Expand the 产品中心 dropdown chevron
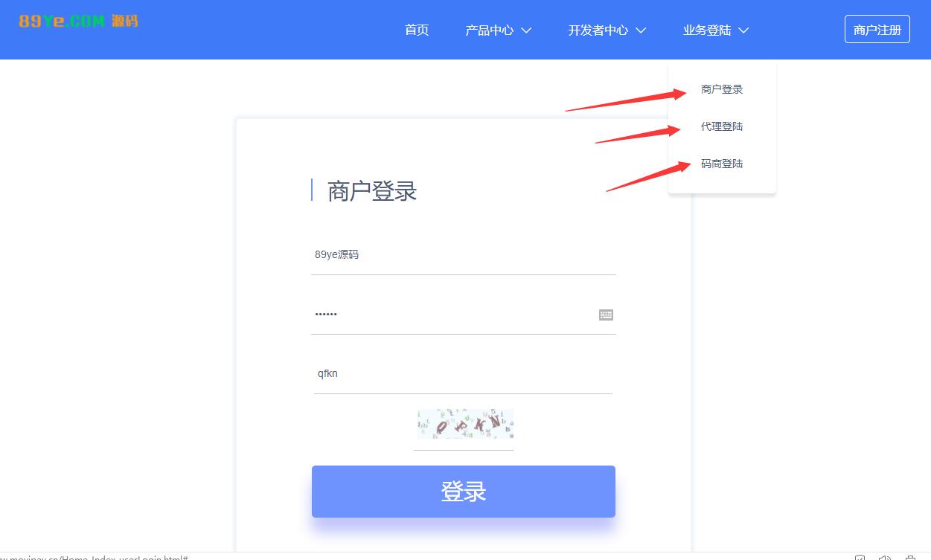Screen dimensions: 931x560 526,30
